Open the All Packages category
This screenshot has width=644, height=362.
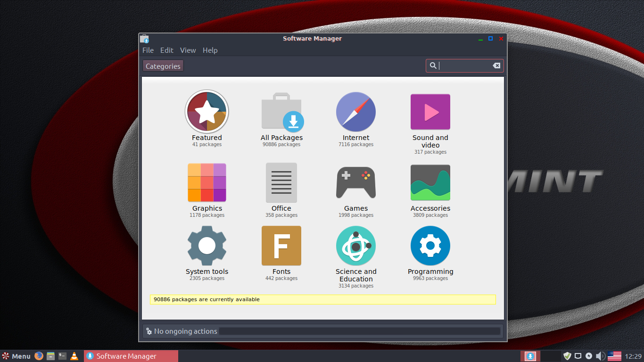pyautogui.click(x=281, y=119)
